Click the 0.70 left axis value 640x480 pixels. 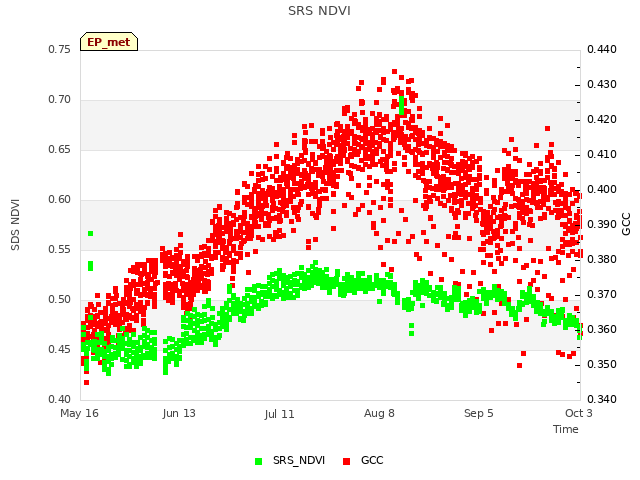[x=60, y=100]
